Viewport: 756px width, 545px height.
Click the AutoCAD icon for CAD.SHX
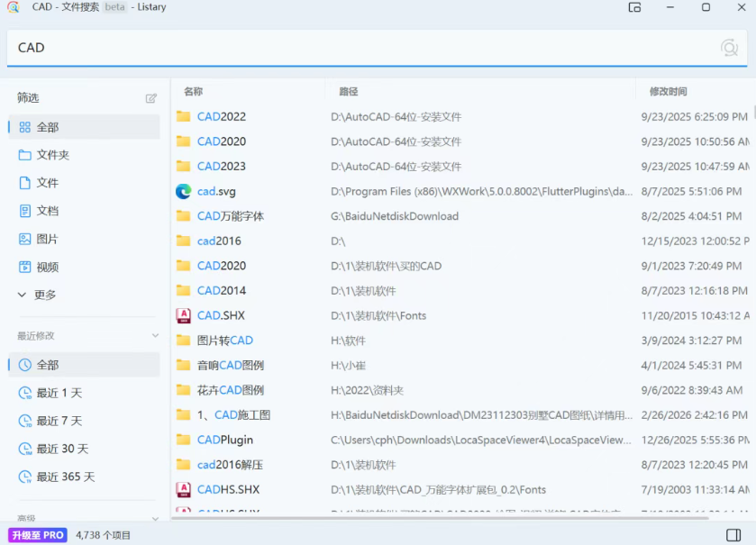click(184, 315)
